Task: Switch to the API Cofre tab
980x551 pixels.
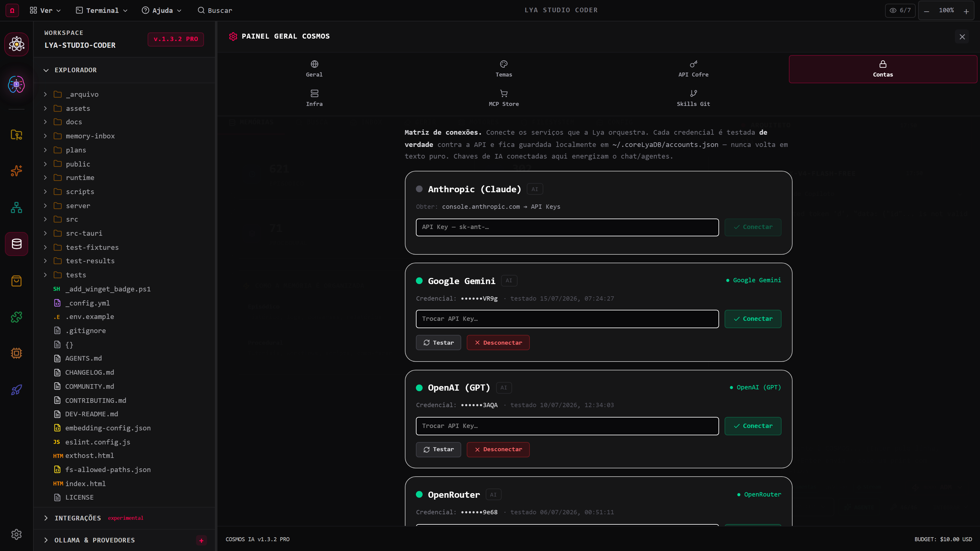Action: pyautogui.click(x=693, y=69)
